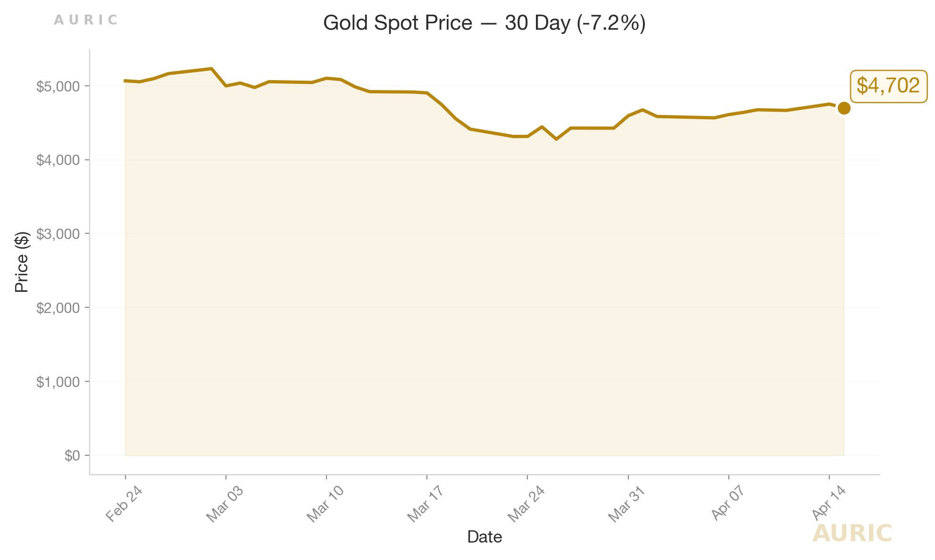
Task: Click the $4,000 y-axis tick label
Action: click(x=58, y=161)
